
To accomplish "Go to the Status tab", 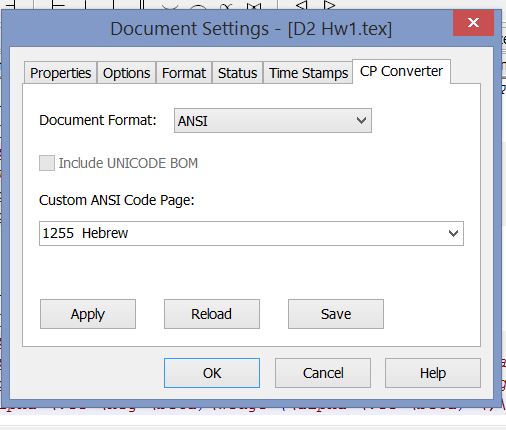I will 237,73.
